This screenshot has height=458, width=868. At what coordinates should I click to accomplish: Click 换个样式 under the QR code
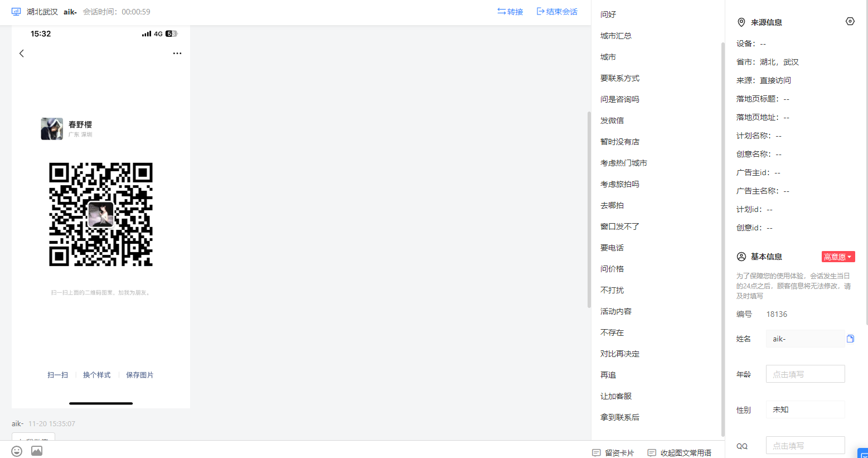97,375
